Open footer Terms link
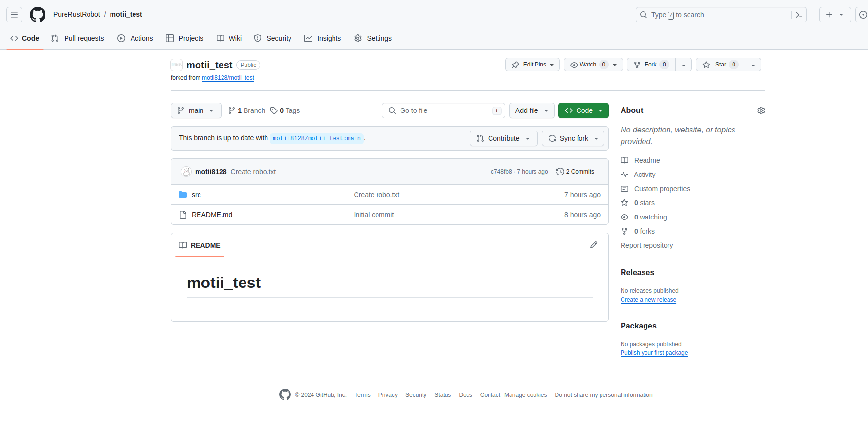The image size is (868, 438). tap(362, 395)
